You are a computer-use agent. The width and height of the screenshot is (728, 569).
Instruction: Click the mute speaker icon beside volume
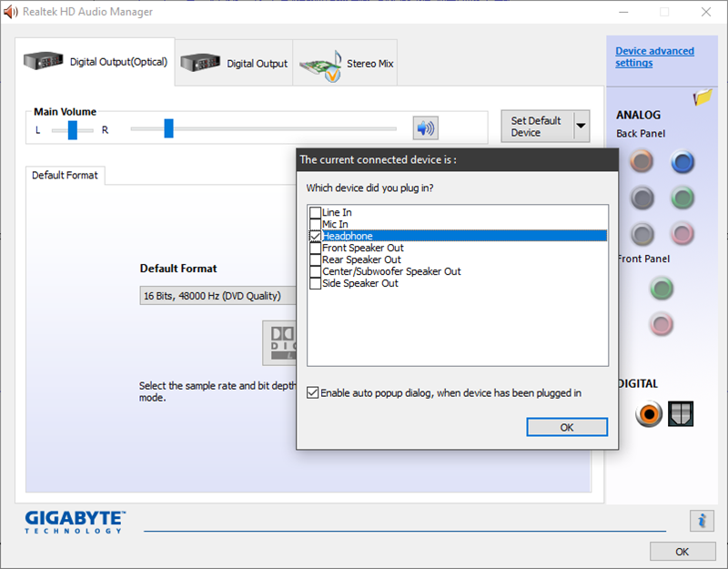(x=425, y=128)
